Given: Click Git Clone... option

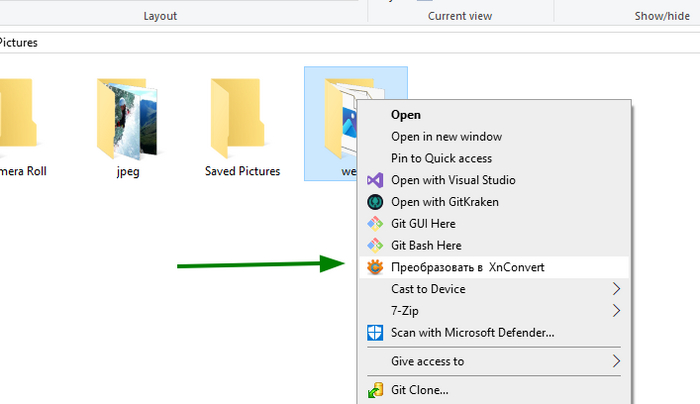Looking at the screenshot, I should click(x=419, y=390).
